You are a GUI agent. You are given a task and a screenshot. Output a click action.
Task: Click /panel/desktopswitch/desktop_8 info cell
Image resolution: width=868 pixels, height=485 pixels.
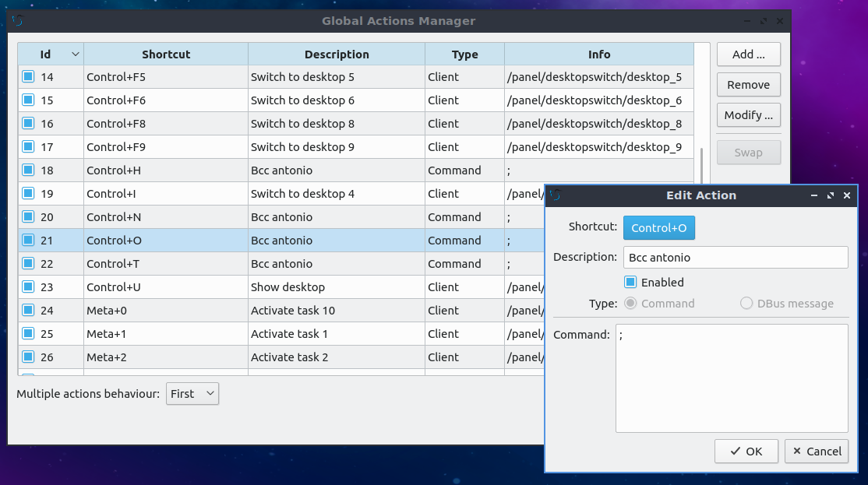(599, 124)
